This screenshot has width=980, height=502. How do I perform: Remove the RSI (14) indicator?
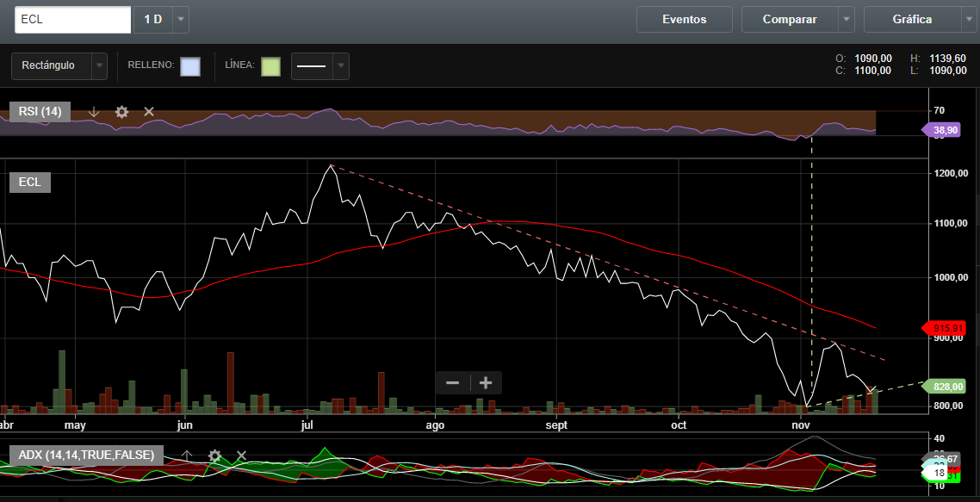tap(149, 112)
